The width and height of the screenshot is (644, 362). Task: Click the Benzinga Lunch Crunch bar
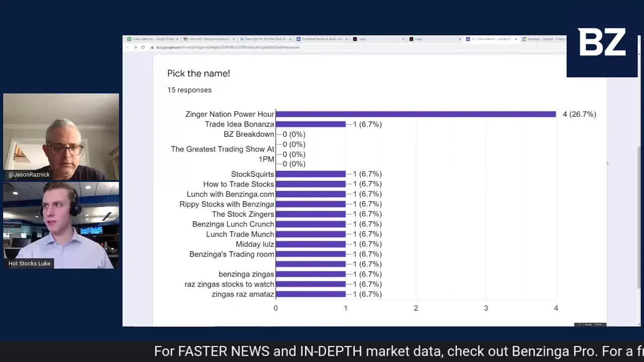pos(310,224)
